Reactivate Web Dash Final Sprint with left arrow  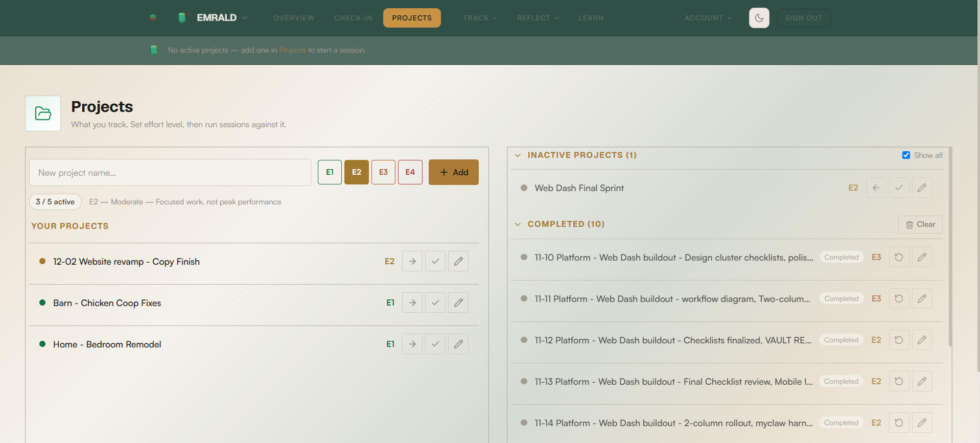[x=876, y=188]
